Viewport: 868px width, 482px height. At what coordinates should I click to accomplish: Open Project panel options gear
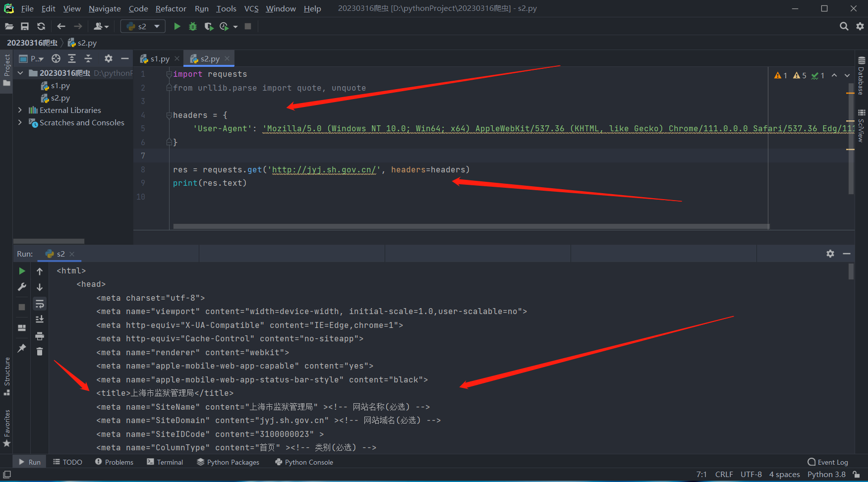tap(109, 58)
